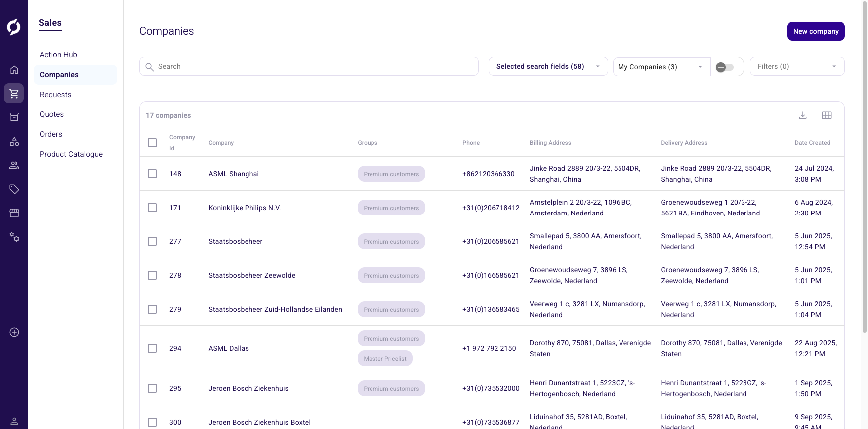Click the Groups column header

tap(368, 143)
